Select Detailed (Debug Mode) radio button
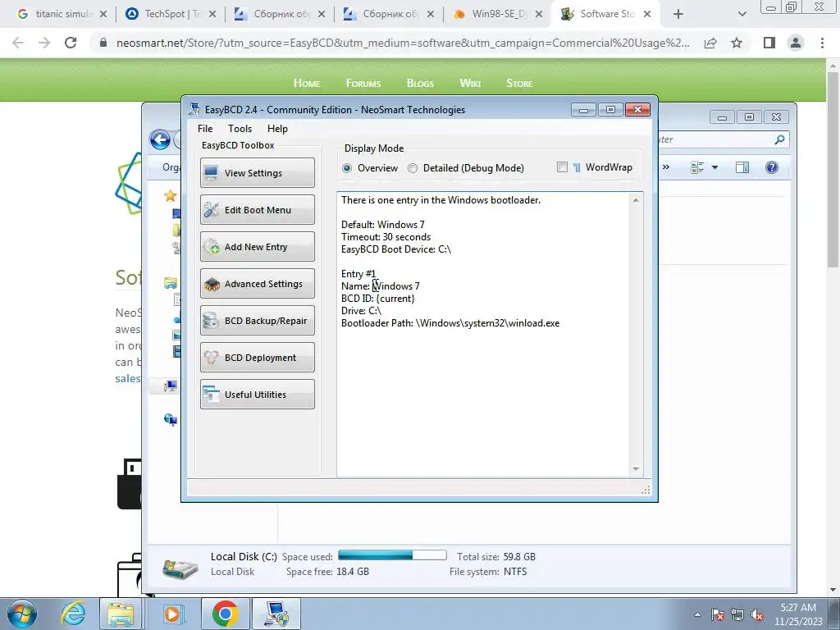 click(466, 167)
